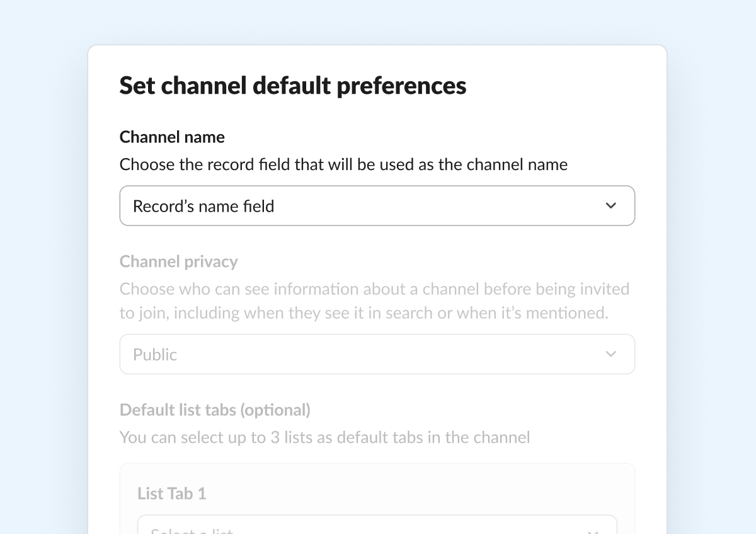Click the channel privacy description starting 'Choose who can see'
The height and width of the screenshot is (534, 756).
pyautogui.click(x=374, y=289)
